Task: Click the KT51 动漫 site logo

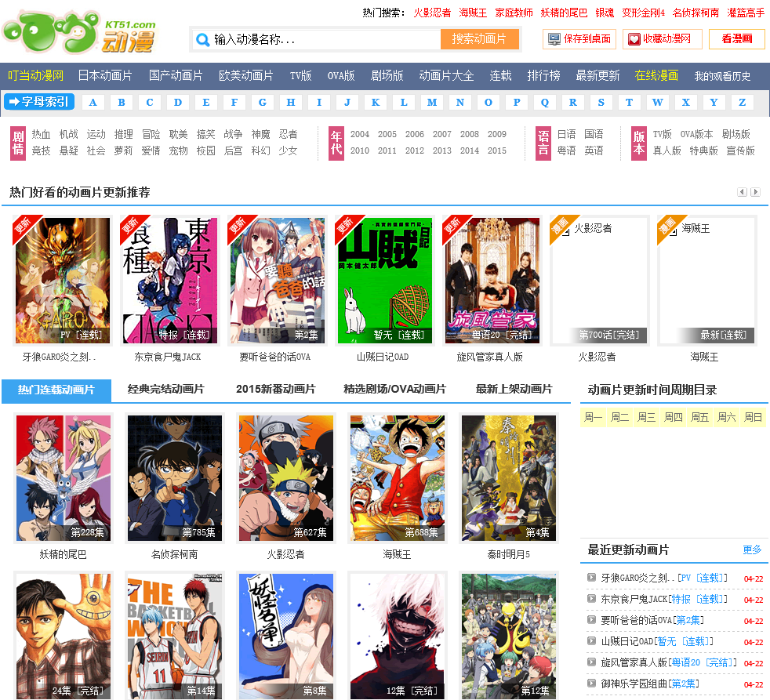Action: pos(79,33)
